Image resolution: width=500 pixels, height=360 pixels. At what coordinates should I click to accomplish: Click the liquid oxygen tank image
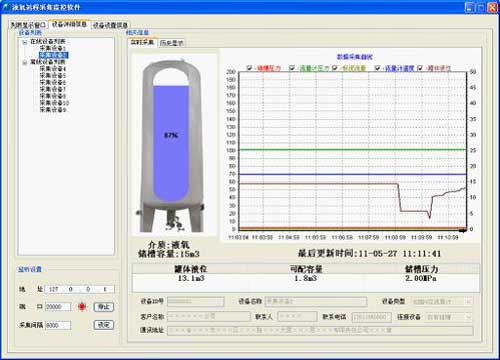172,146
